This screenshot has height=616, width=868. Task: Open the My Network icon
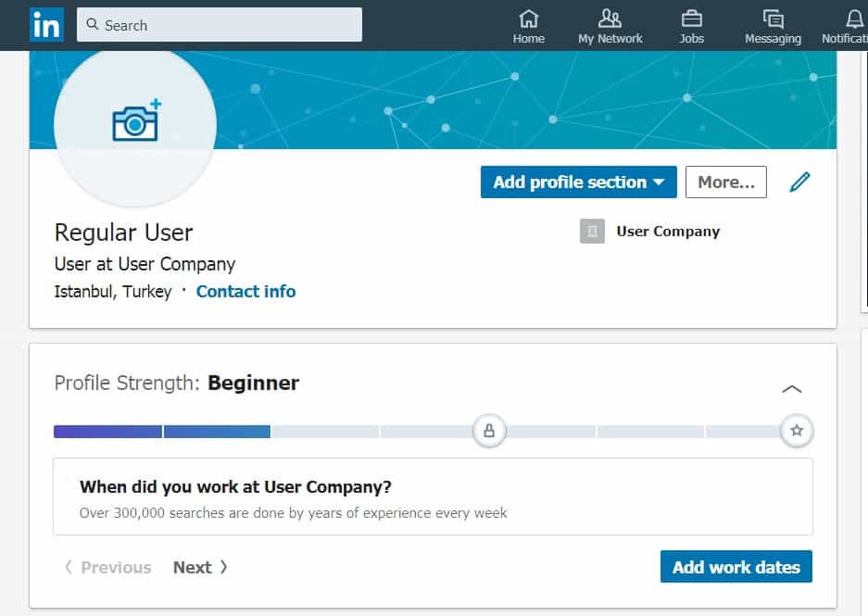point(610,19)
